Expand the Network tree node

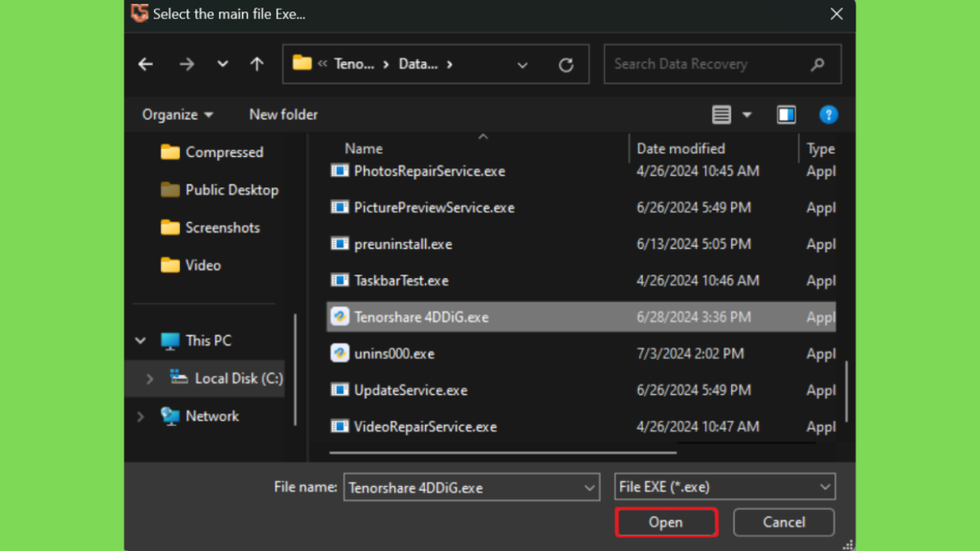141,416
